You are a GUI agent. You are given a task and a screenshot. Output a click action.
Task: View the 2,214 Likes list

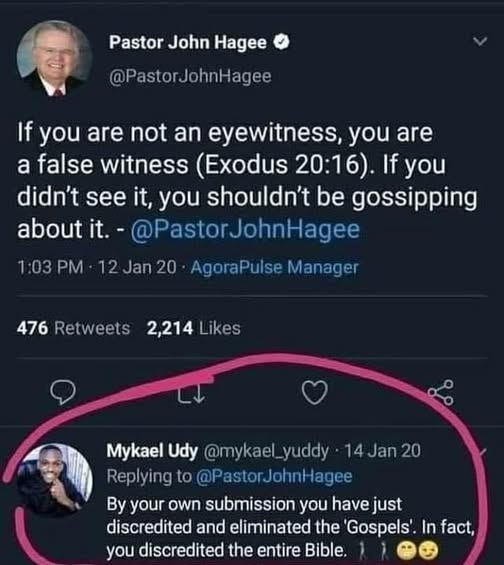click(193, 328)
